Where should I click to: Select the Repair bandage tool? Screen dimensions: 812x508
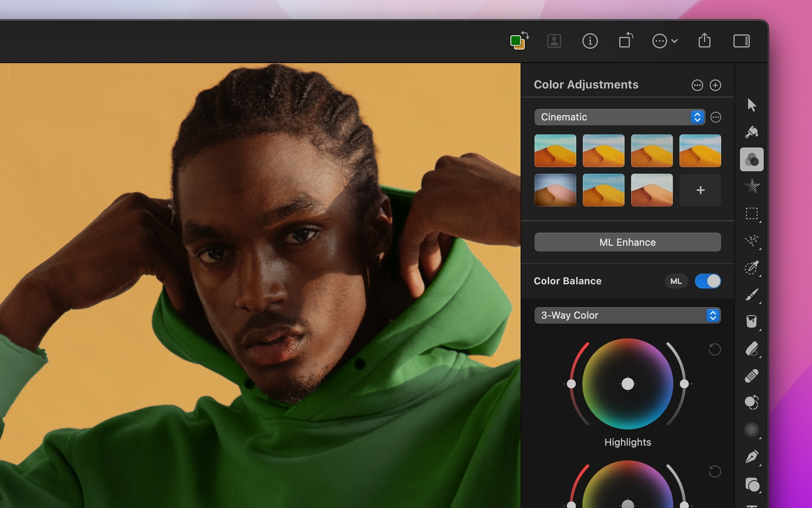[752, 376]
